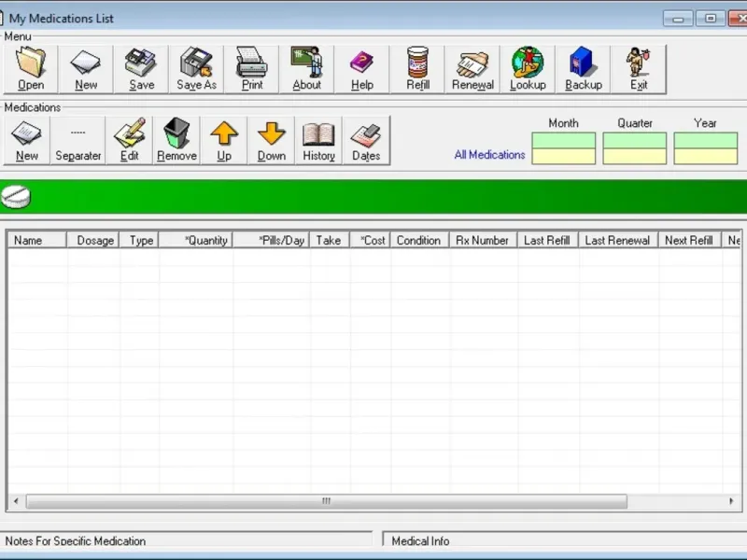Image resolution: width=747 pixels, height=560 pixels.
Task: Move medication Up with arrow
Action: pyautogui.click(x=224, y=141)
